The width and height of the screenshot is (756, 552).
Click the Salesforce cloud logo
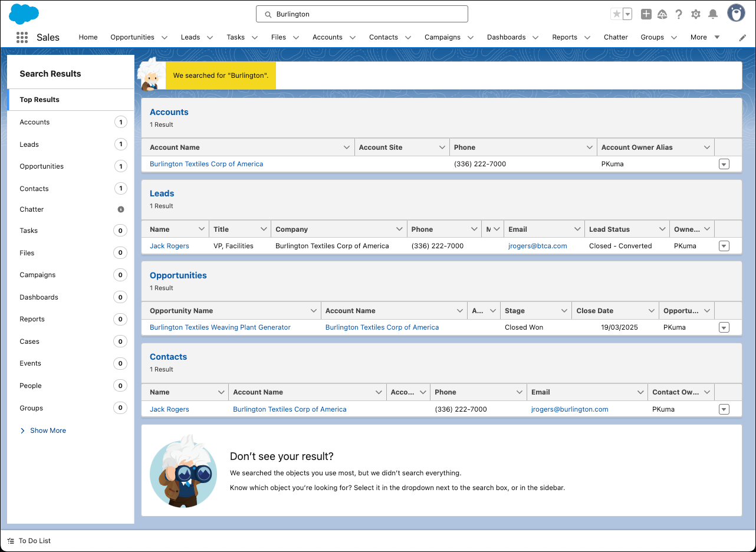24,14
